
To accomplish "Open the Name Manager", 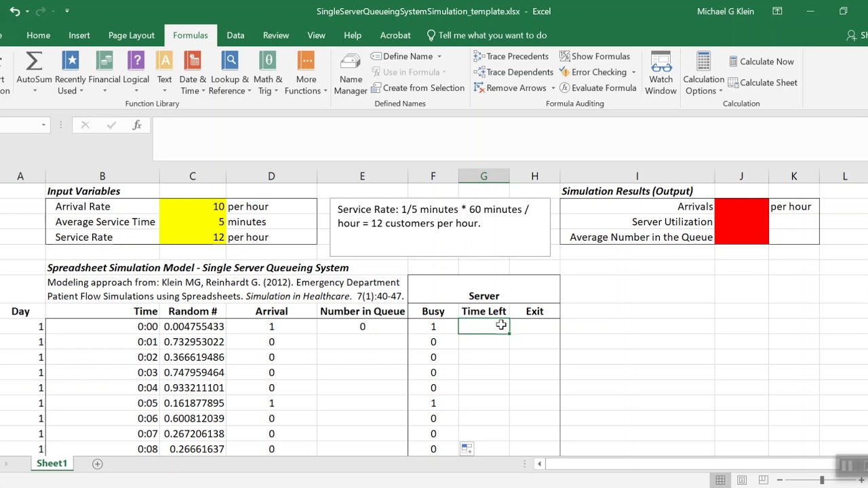I will click(351, 73).
